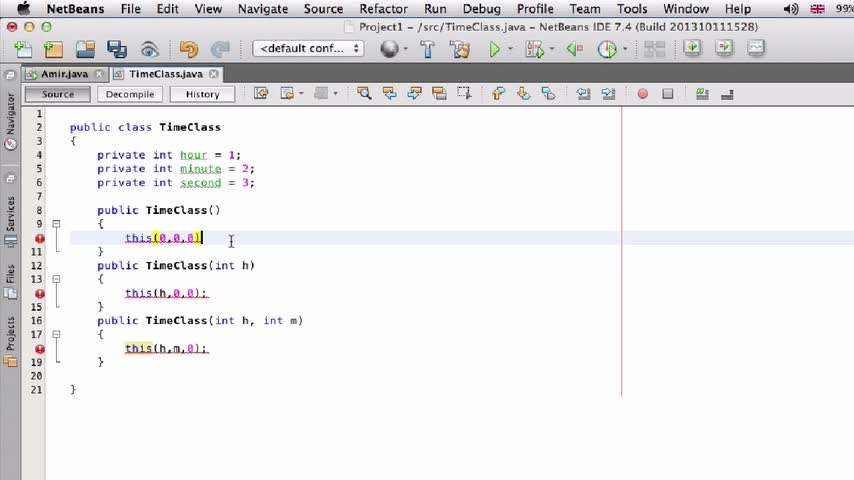Switch to Source view
The image size is (854, 480).
coord(58,94)
